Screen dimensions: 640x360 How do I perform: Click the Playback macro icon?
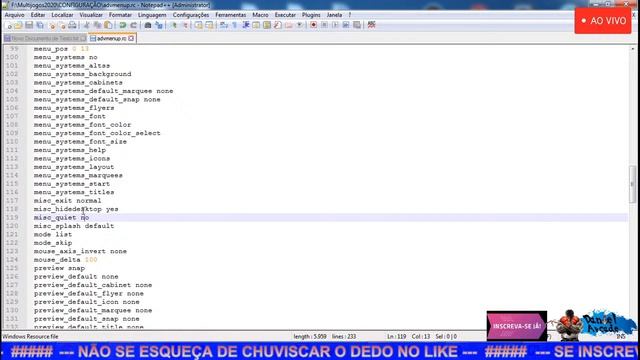[x=336, y=25]
